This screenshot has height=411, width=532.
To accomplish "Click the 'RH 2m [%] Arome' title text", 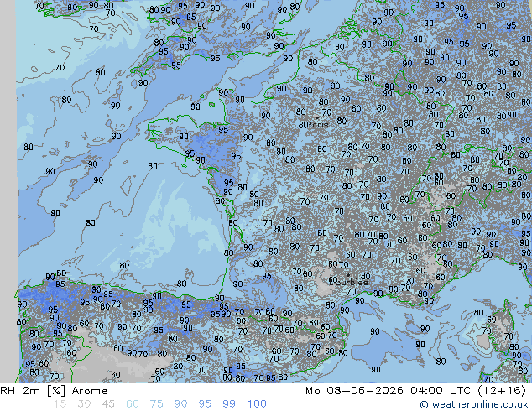I will tap(54, 391).
